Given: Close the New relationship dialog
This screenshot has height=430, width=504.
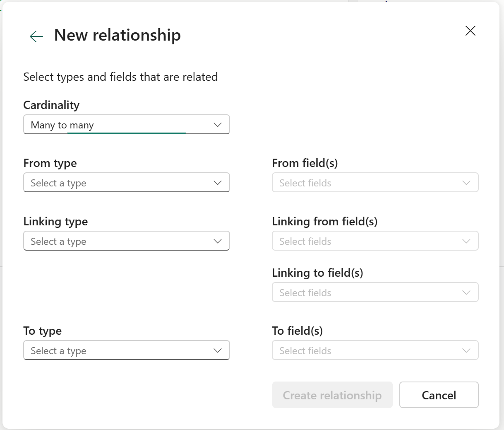Looking at the screenshot, I should pyautogui.click(x=470, y=31).
